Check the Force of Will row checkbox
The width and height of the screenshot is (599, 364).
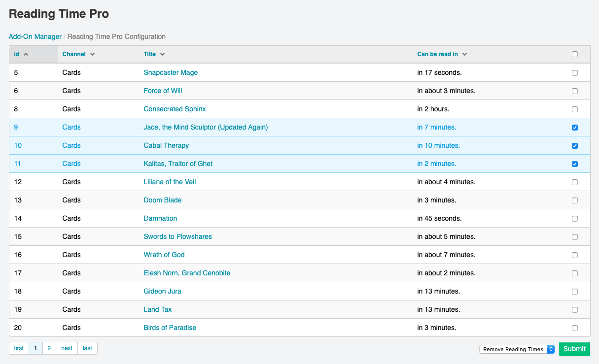tap(575, 91)
